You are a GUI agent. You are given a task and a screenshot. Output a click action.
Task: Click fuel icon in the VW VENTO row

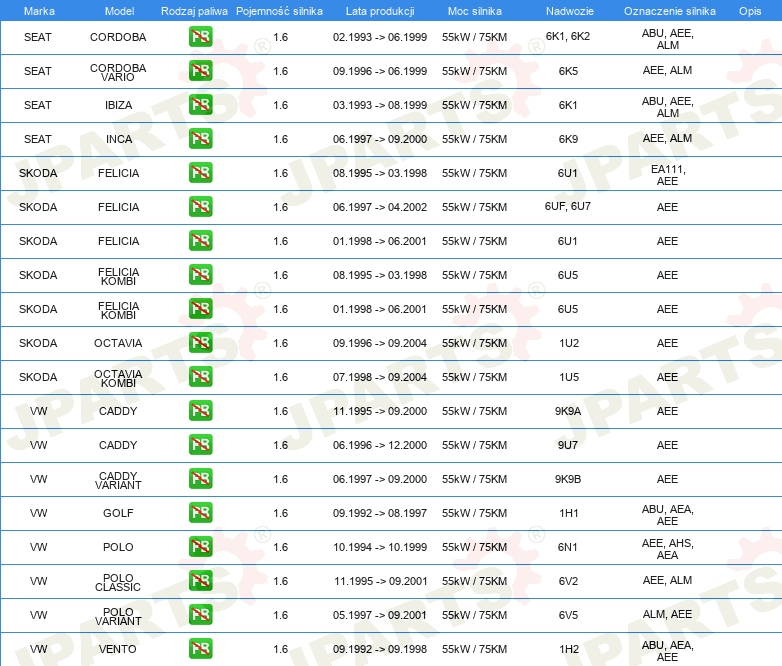pyautogui.click(x=200, y=649)
